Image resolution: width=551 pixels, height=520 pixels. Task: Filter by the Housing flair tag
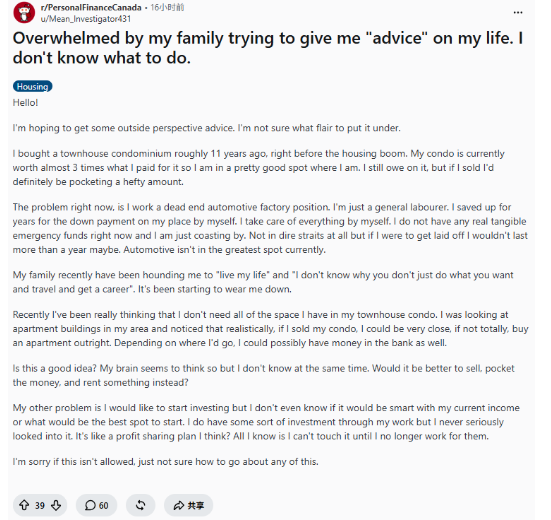[x=33, y=86]
